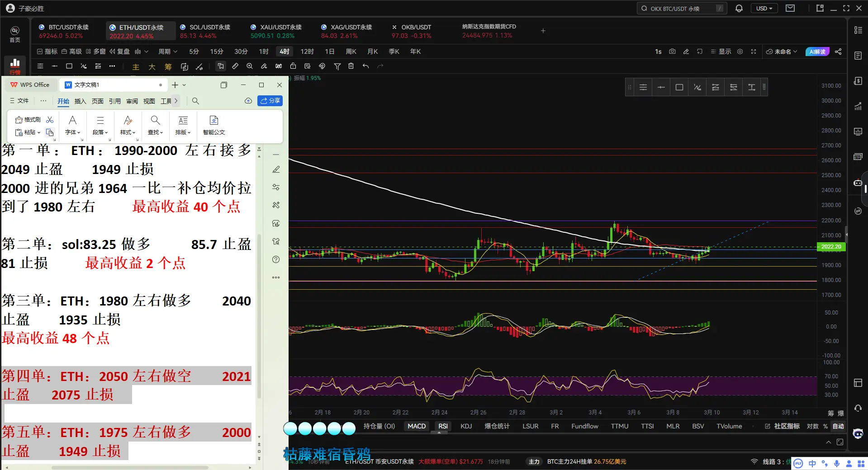Click the blue 分享 share button
The image size is (868, 470).
pyautogui.click(x=270, y=101)
